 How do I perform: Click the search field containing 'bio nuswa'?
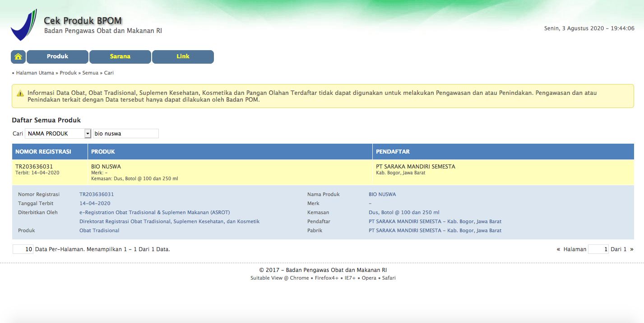pyautogui.click(x=125, y=134)
